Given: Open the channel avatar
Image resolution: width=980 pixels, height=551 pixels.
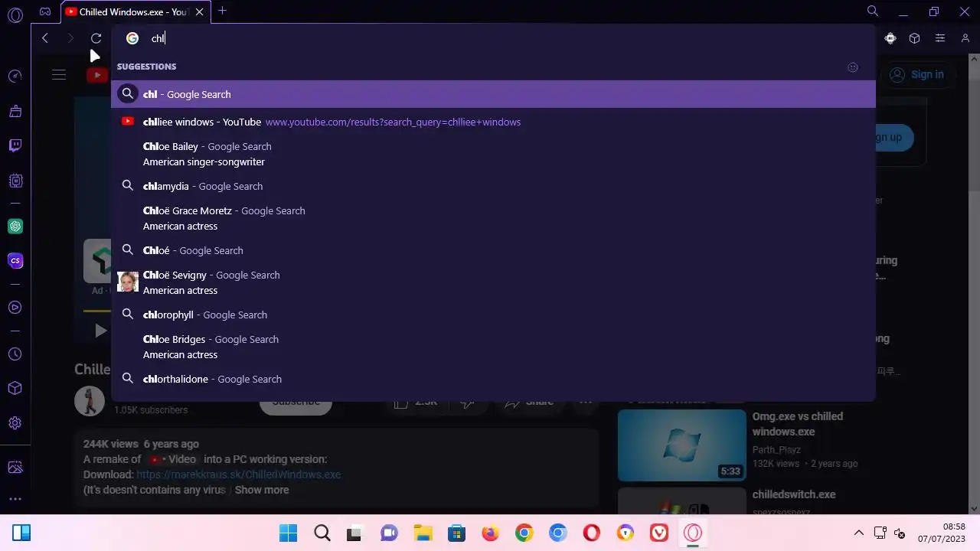Looking at the screenshot, I should (90, 402).
